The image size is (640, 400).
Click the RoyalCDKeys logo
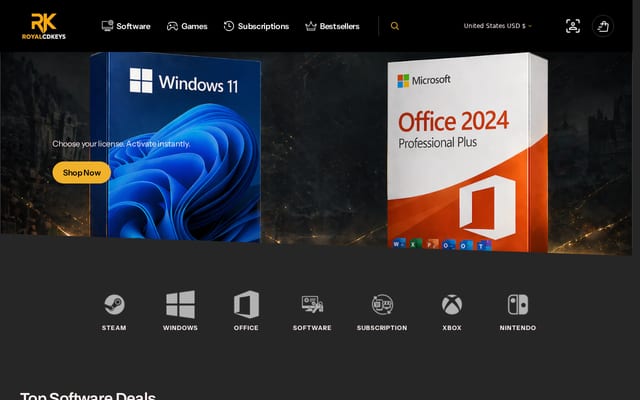click(44, 26)
